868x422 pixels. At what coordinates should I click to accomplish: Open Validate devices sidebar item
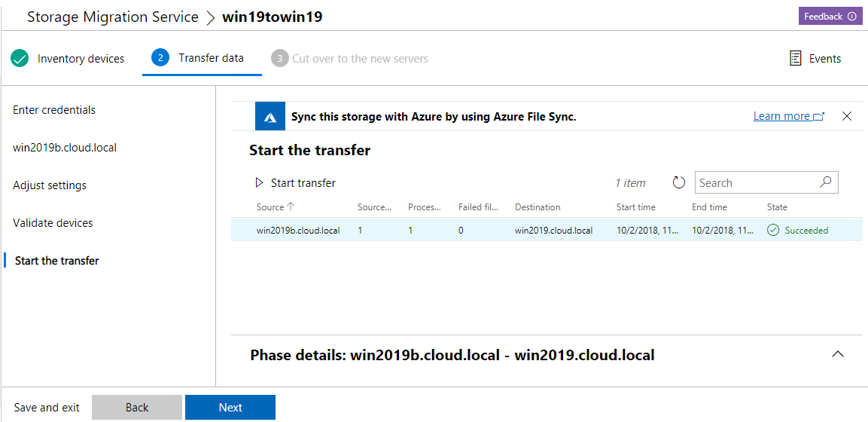click(53, 222)
